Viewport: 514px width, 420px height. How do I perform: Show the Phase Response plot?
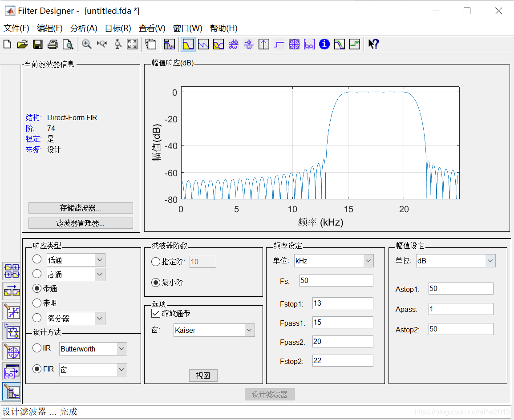coord(203,44)
